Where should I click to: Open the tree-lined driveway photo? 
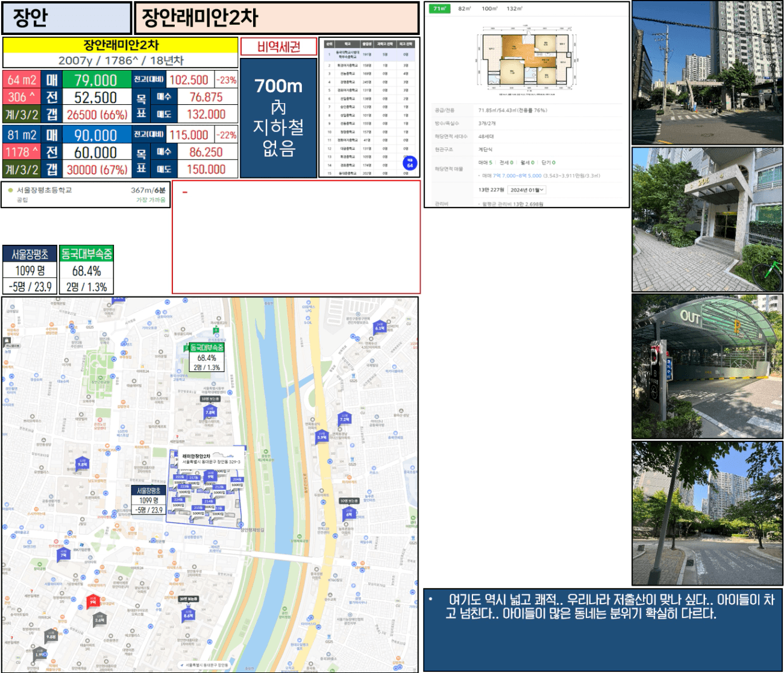707,513
